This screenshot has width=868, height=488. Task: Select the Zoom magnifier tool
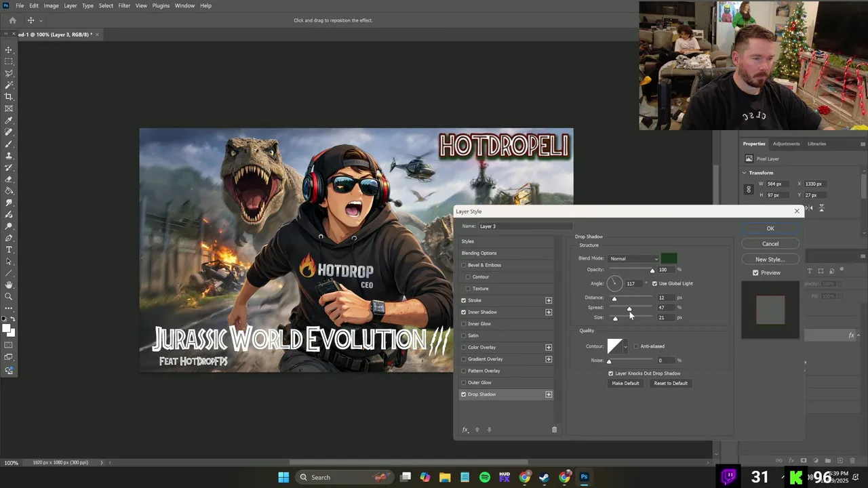point(9,297)
